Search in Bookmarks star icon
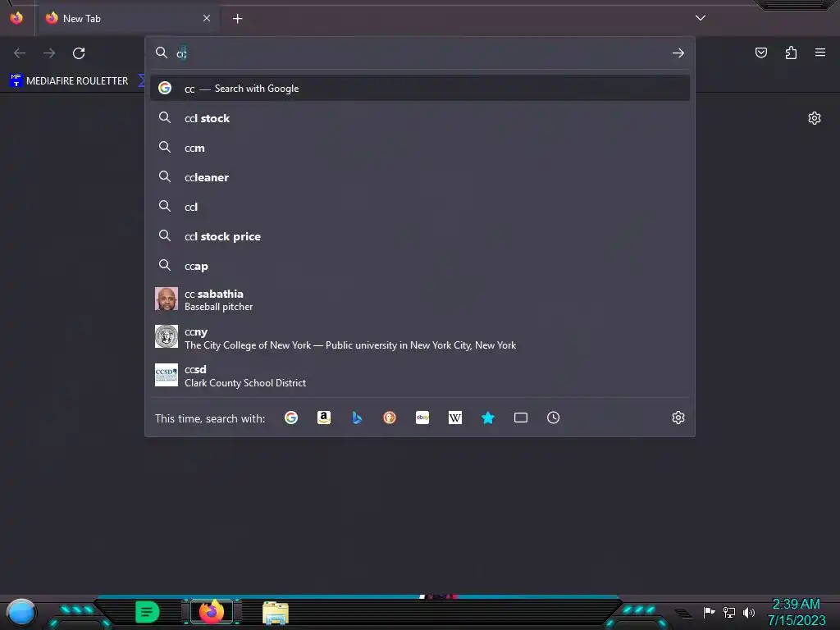This screenshot has width=840, height=630. coord(487,418)
